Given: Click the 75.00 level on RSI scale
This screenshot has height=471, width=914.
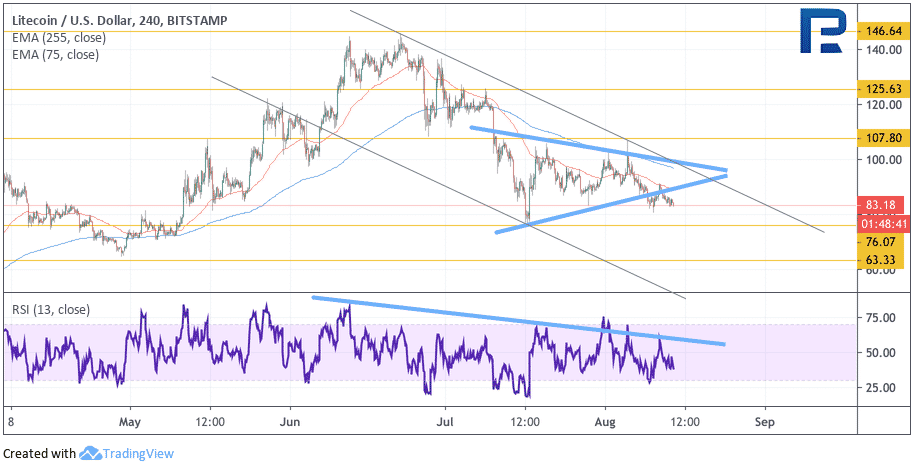Looking at the screenshot, I should (879, 318).
